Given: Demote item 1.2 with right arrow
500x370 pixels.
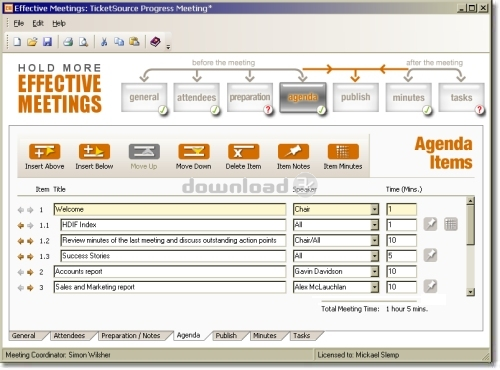Looking at the screenshot, I should (x=30, y=241).
